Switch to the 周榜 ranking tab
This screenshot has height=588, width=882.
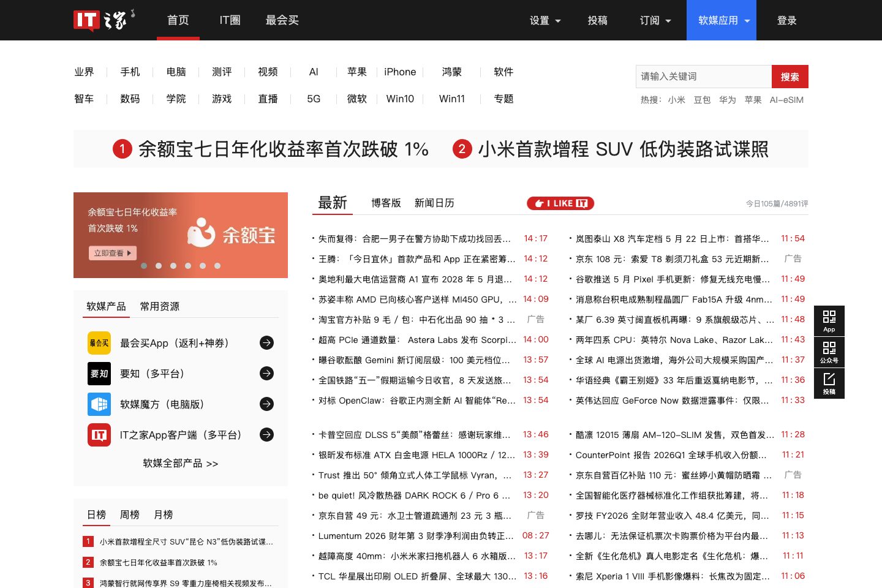[129, 514]
